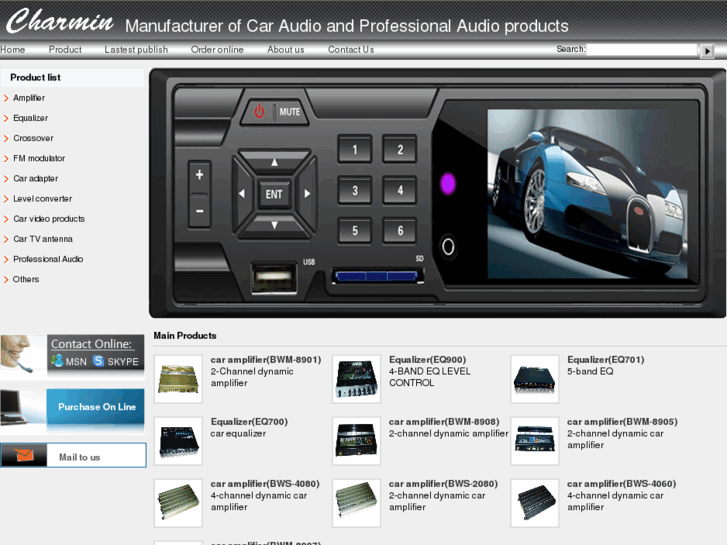The height and width of the screenshot is (545, 727).
Task: Click '5-band EQ' description text
Action: click(590, 372)
